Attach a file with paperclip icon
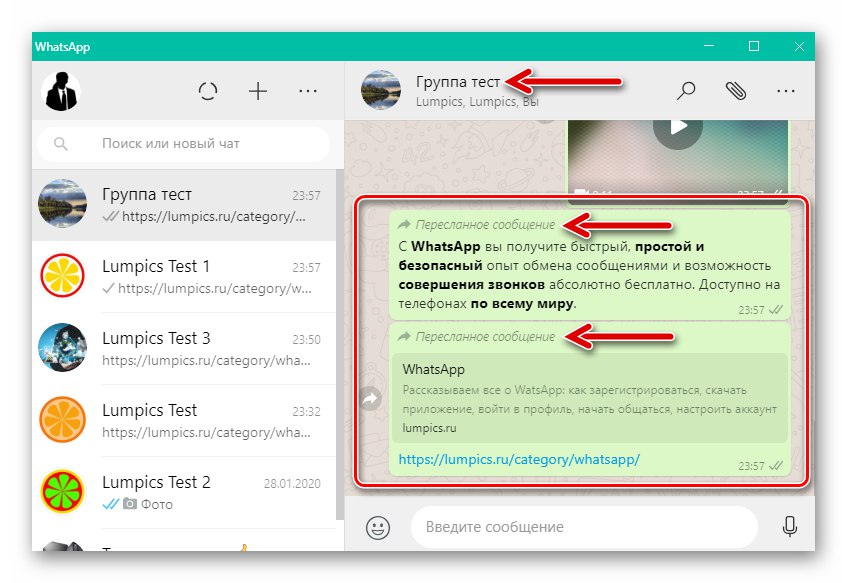 click(x=736, y=91)
